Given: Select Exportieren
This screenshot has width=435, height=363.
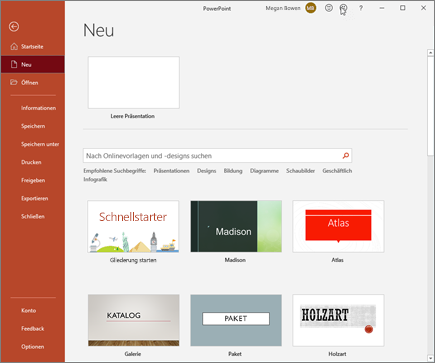Looking at the screenshot, I should tap(35, 198).
